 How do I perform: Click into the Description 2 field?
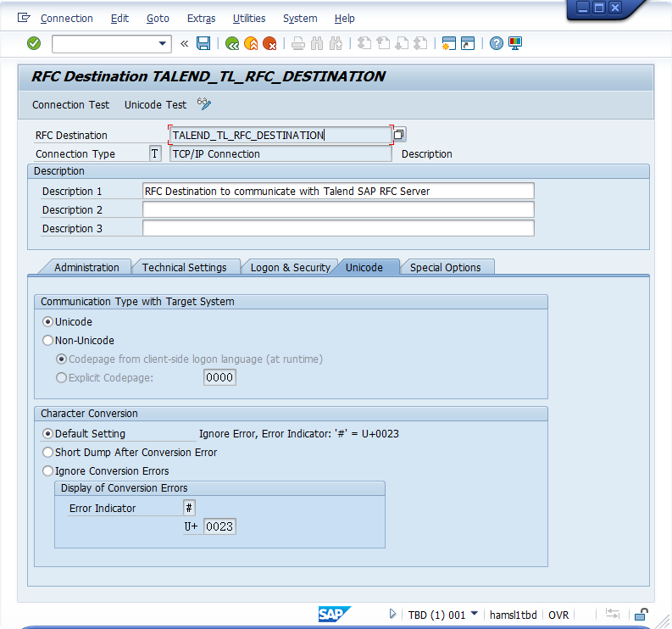coord(338,209)
